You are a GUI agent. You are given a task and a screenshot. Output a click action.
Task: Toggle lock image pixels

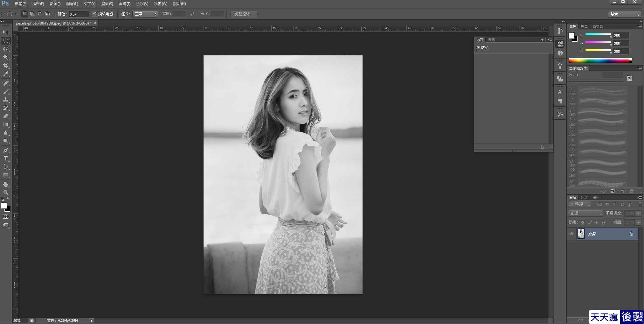tap(589, 222)
